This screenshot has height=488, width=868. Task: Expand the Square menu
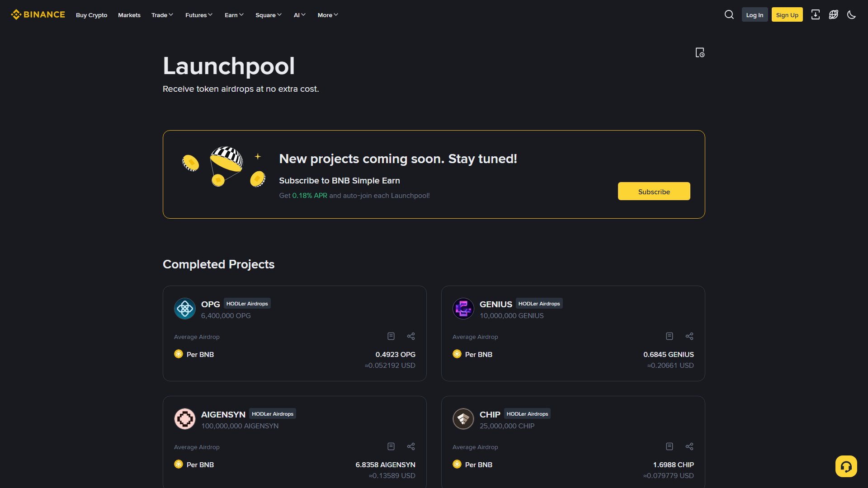269,15
